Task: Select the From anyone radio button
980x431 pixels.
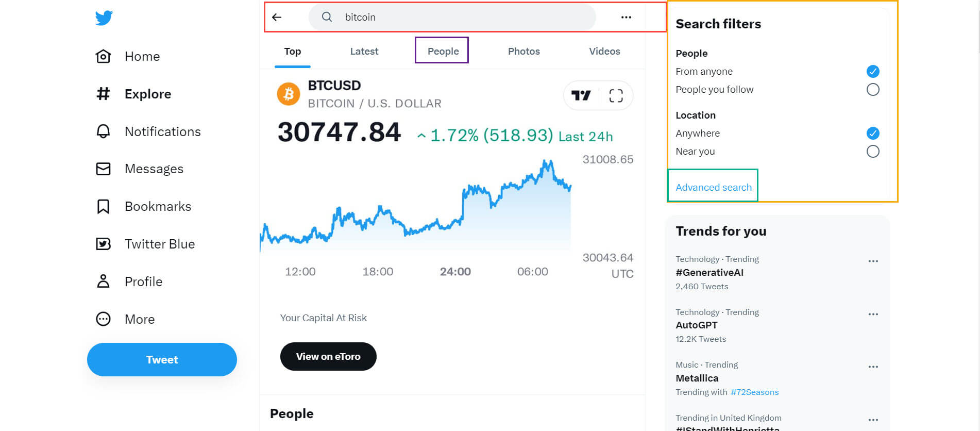Action: (x=873, y=71)
